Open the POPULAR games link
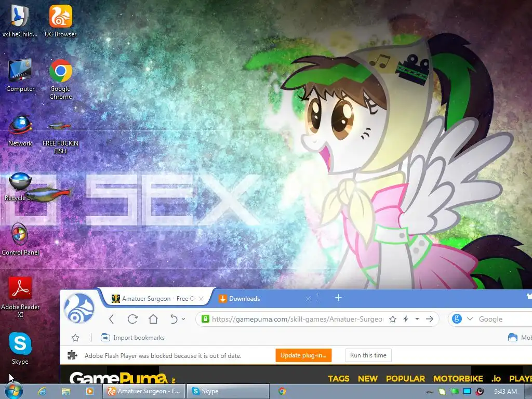Screen dimensions: 532x399 coord(405,379)
